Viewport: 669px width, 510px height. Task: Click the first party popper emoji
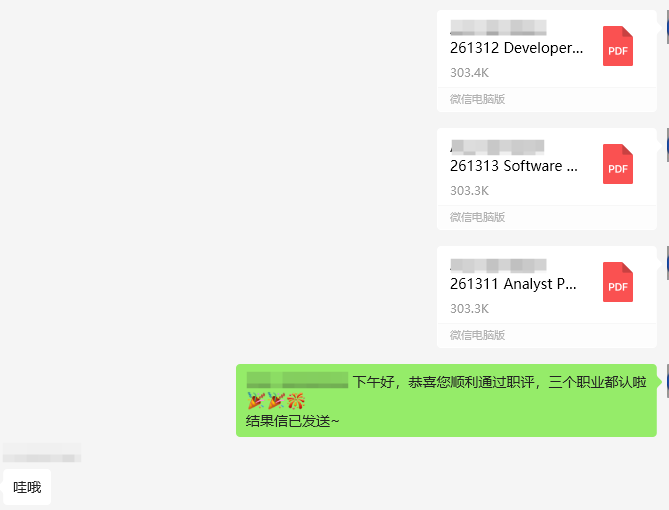click(256, 401)
